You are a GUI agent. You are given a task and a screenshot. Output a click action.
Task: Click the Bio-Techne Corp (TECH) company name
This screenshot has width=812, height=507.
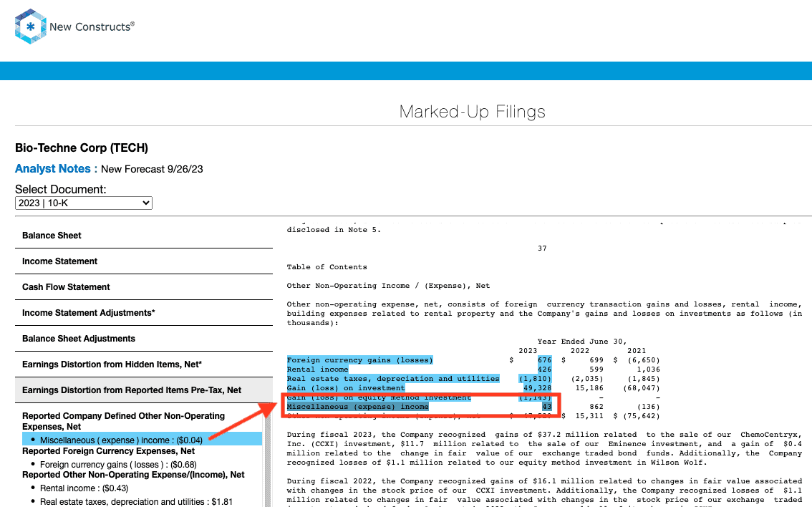[x=82, y=148]
